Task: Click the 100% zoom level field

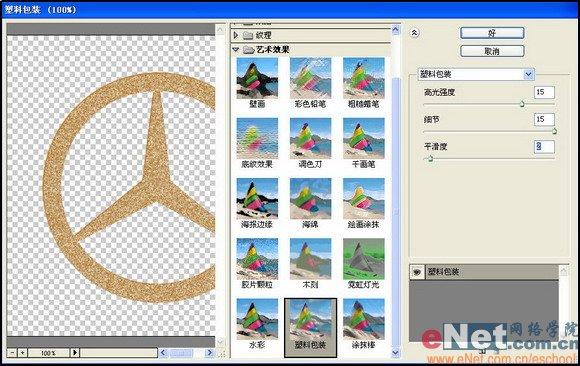Action: [x=48, y=353]
